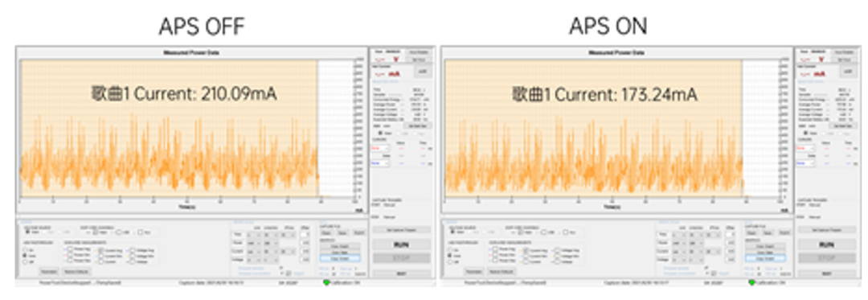Toggle Current Avg checkbox in APS OFF window
The image size is (868, 300).
click(x=100, y=249)
